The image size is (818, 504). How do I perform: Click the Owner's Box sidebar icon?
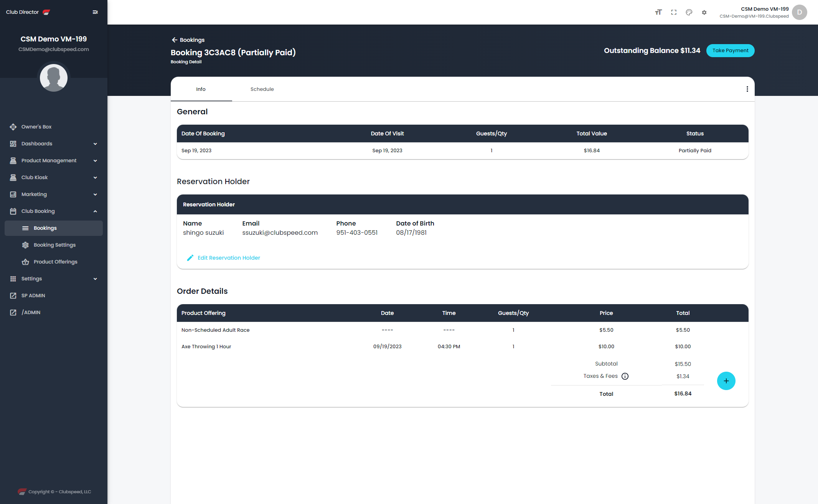point(13,127)
